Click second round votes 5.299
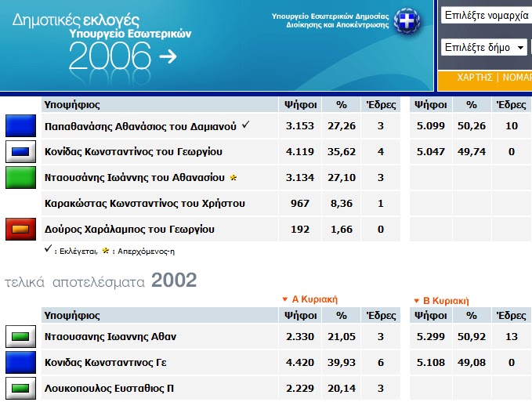The image size is (532, 402). tap(431, 336)
